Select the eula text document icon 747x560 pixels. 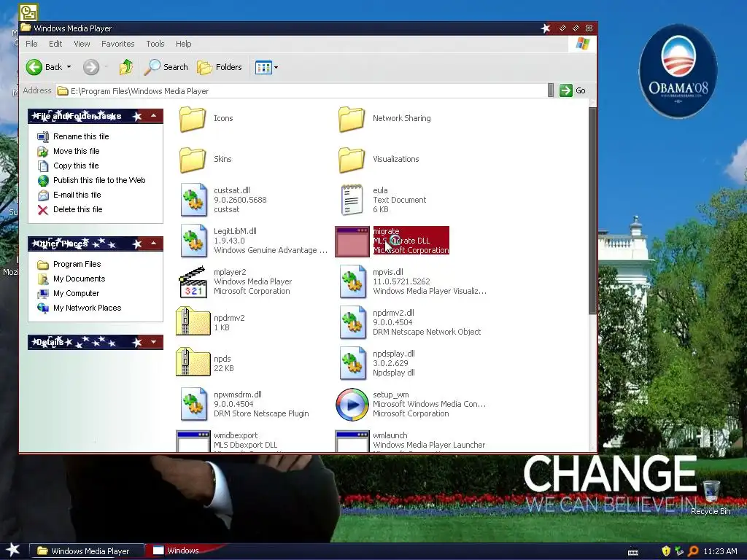tap(352, 200)
